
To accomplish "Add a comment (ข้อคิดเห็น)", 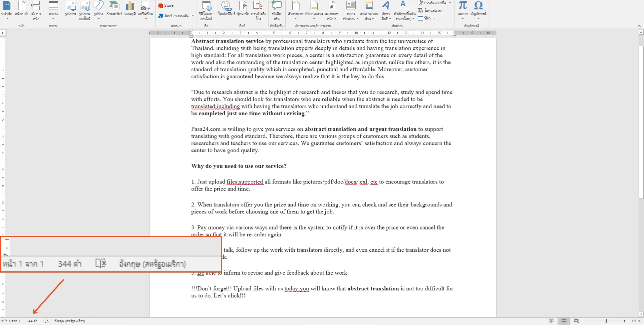I will pyautogui.click(x=277, y=10).
